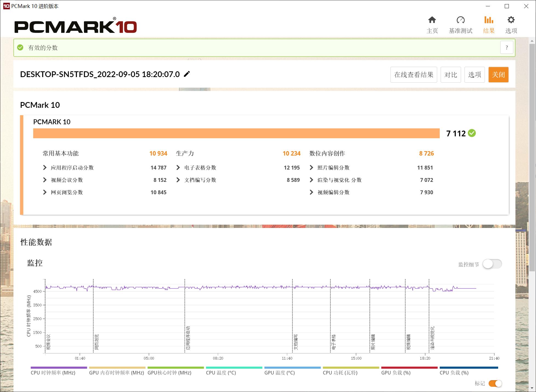Click the pencil icon to rename the result
The width and height of the screenshot is (536, 392).
pyautogui.click(x=187, y=74)
